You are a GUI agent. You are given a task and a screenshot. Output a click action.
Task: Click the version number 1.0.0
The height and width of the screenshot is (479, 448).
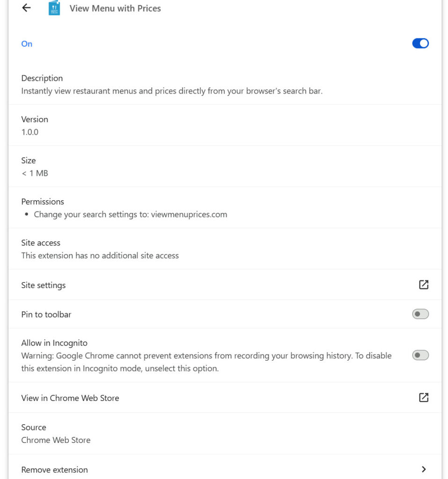(x=29, y=132)
